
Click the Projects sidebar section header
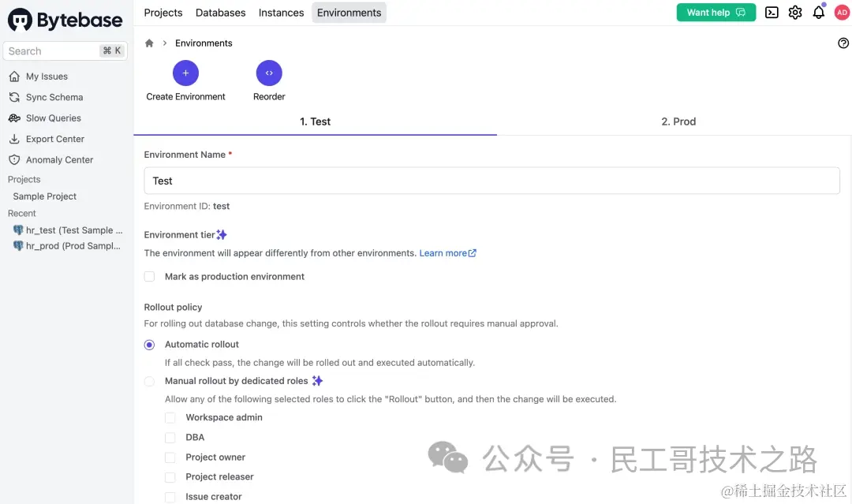click(24, 179)
